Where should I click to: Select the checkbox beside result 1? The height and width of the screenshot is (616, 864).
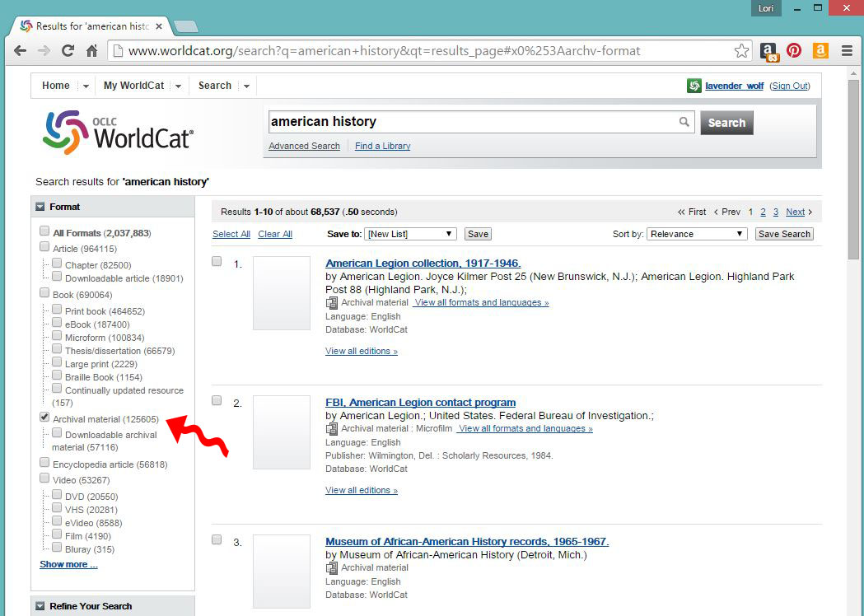click(216, 260)
